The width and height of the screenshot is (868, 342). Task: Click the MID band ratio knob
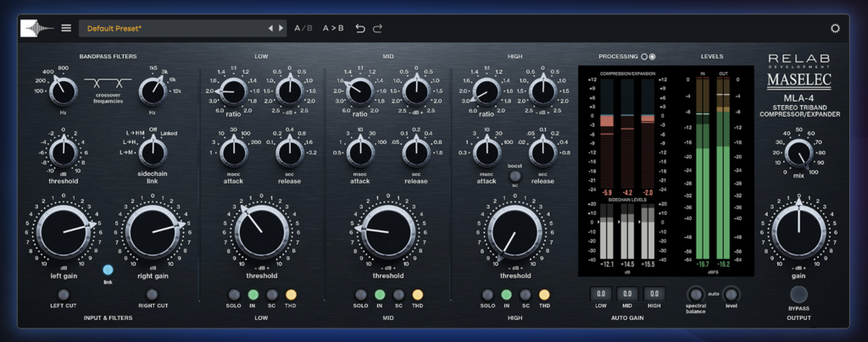tap(359, 91)
